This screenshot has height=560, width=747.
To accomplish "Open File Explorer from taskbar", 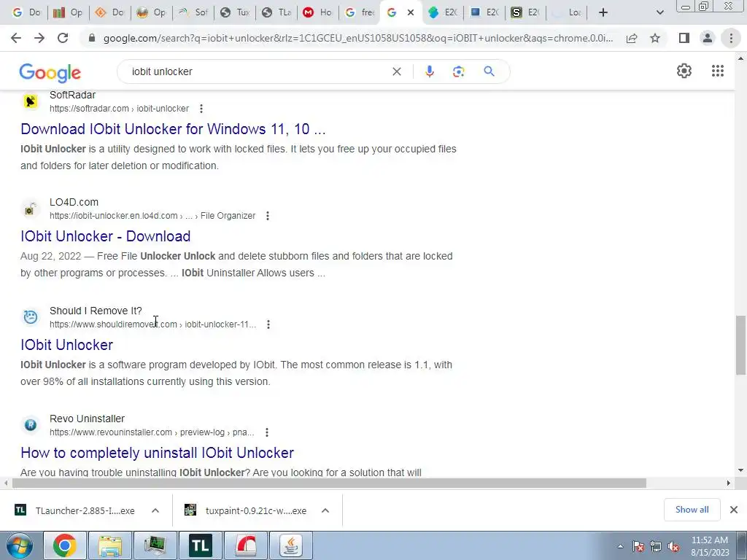I will (x=109, y=545).
